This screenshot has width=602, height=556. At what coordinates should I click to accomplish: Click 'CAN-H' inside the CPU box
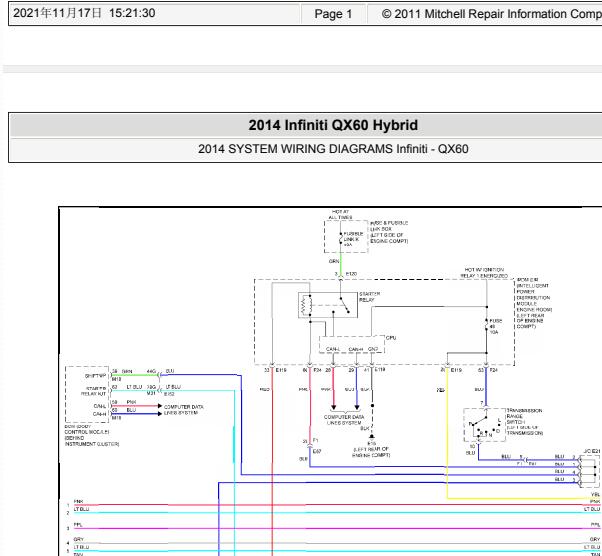[x=356, y=349]
